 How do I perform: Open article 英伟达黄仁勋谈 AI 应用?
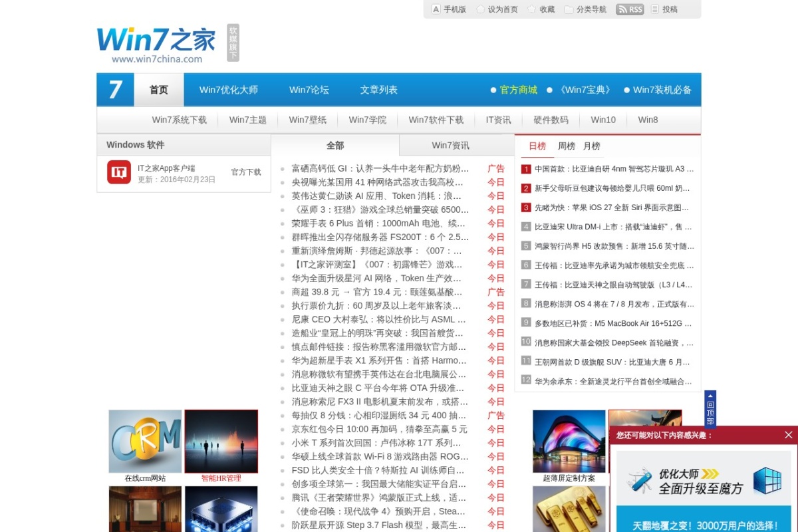pos(376,196)
